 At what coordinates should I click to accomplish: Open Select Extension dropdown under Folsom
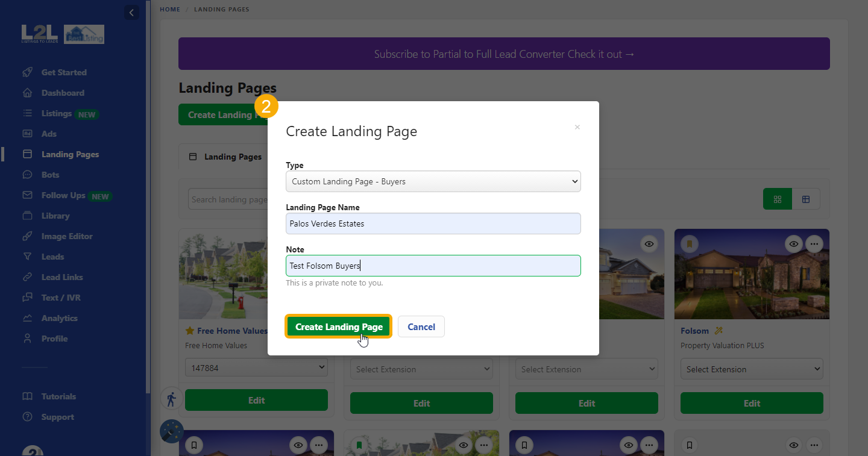pyautogui.click(x=752, y=369)
